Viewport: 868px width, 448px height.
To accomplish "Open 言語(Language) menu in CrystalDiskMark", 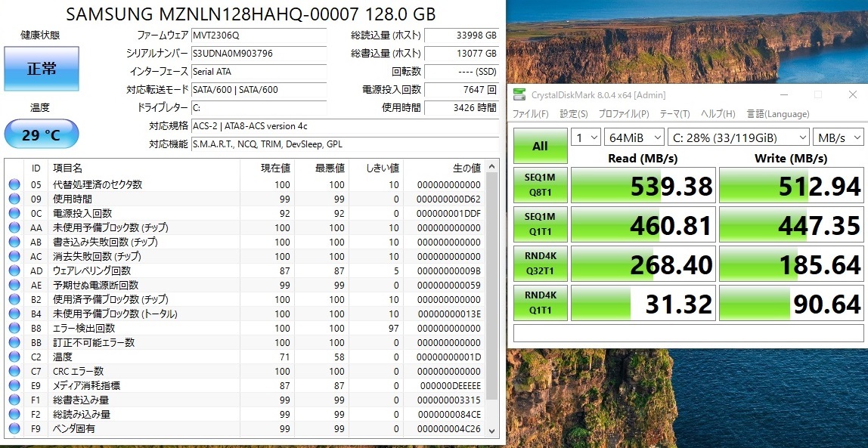I will [x=778, y=114].
